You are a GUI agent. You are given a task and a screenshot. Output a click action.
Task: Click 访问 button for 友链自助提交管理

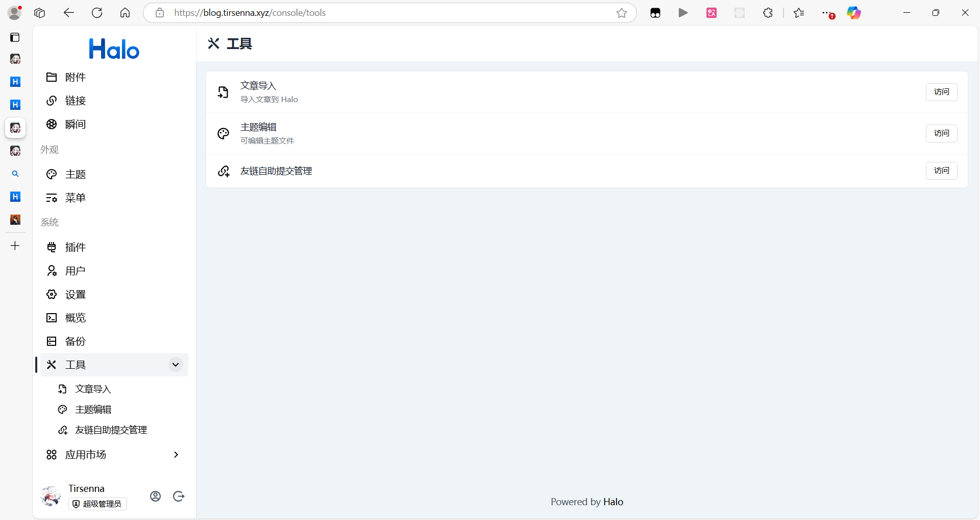941,171
